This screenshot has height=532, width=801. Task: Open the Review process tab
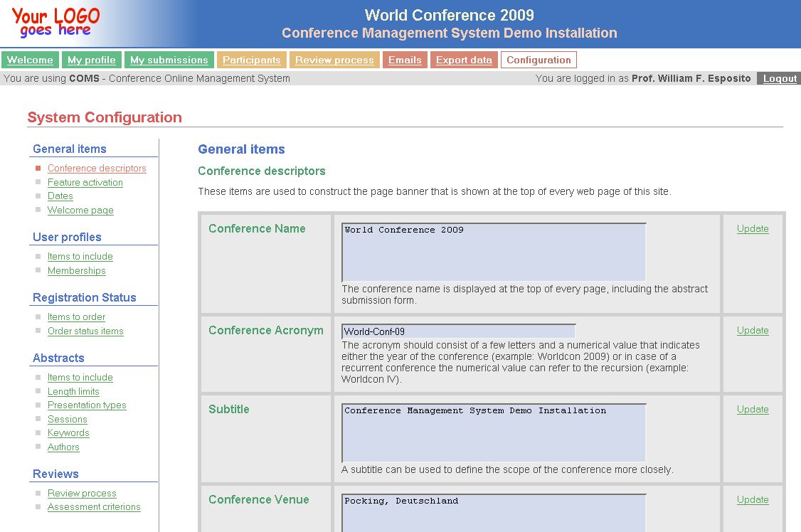click(334, 60)
